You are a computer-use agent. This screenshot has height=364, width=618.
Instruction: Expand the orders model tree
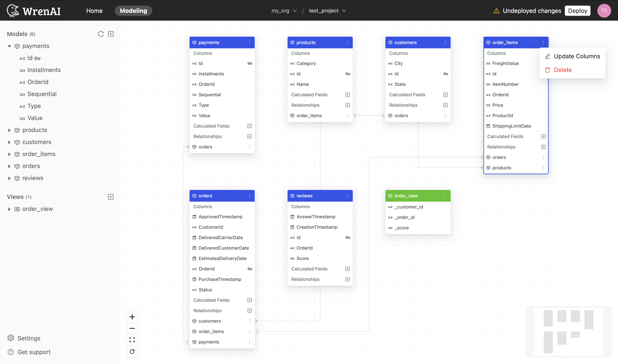9,166
